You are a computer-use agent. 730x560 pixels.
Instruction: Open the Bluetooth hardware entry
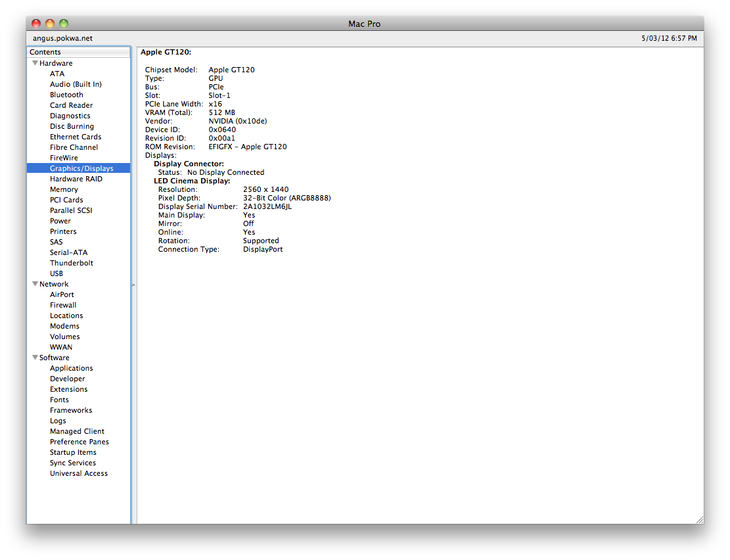coord(66,95)
